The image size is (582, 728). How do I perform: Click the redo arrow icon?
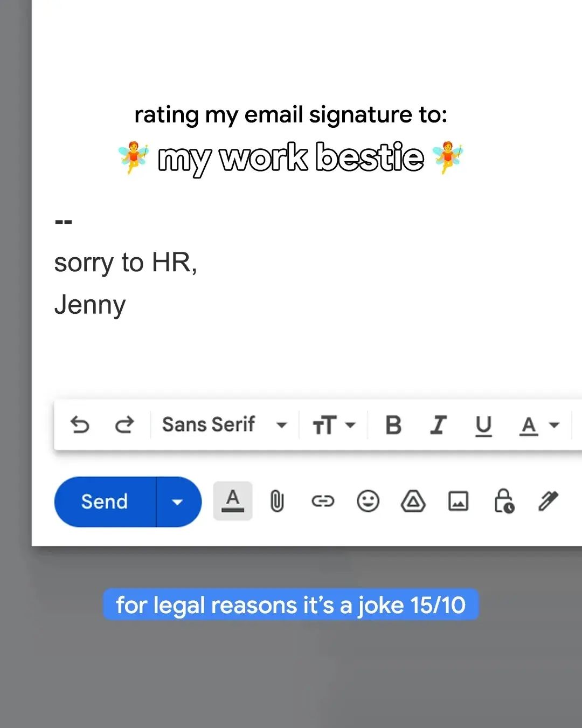point(124,425)
